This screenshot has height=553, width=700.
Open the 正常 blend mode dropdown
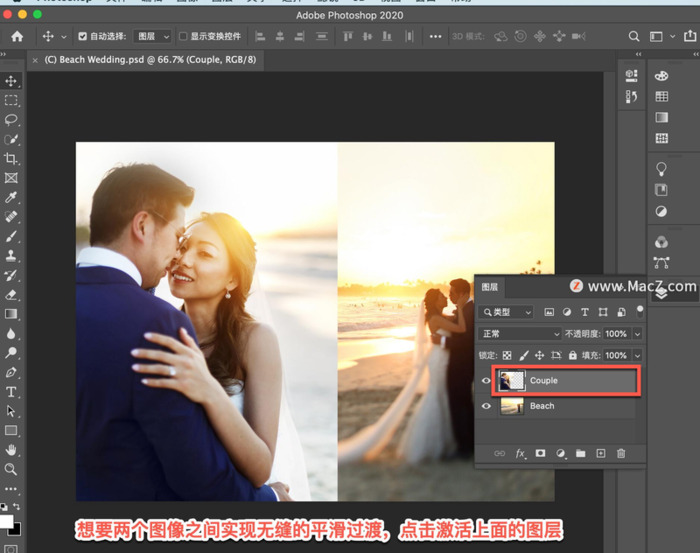[x=520, y=334]
